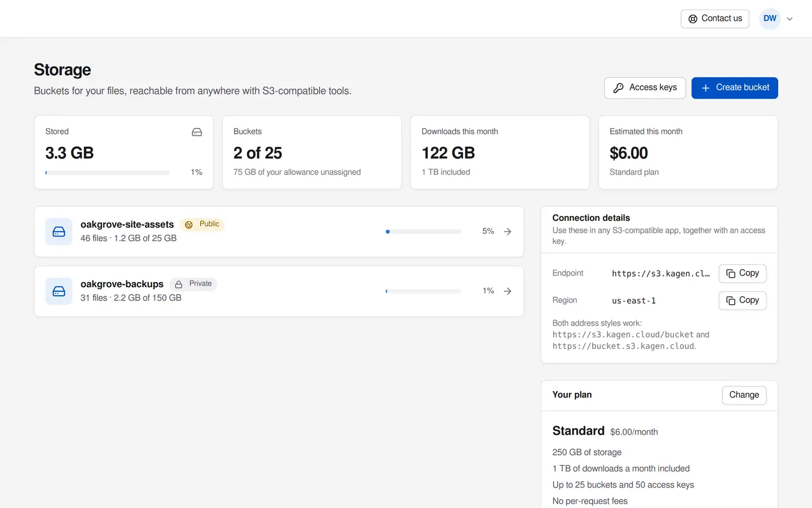
Task: Click the oakgrove-backups usage bar
Action: click(x=423, y=291)
